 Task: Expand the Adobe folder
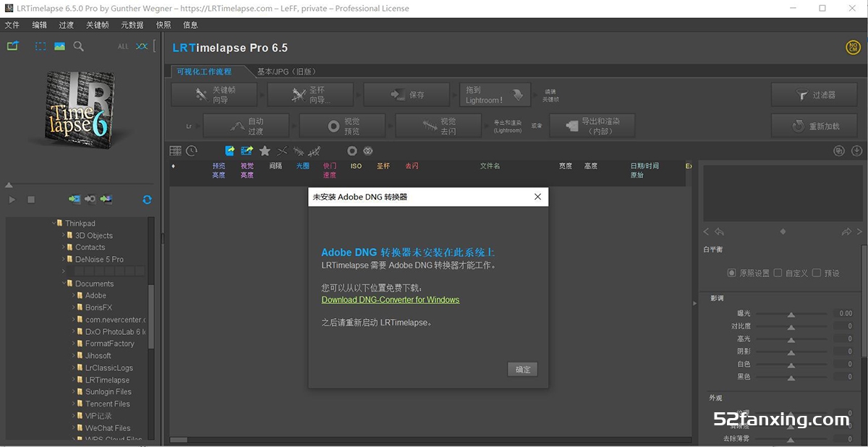(x=74, y=295)
